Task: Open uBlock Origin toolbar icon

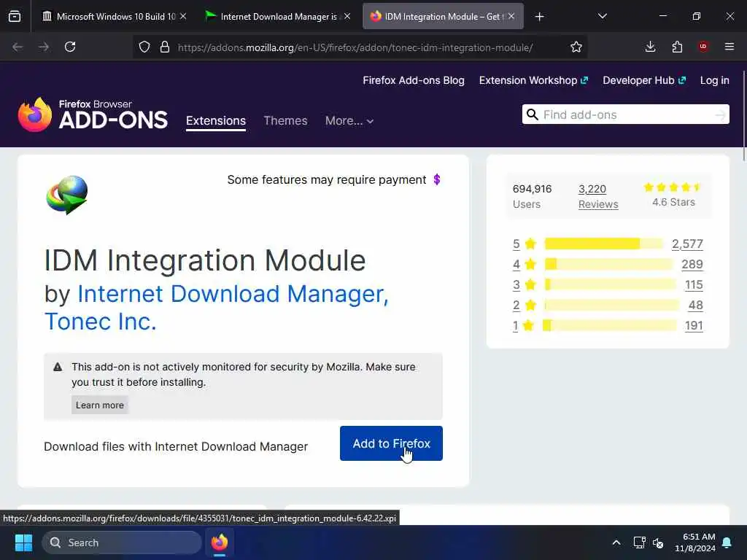Action: click(703, 47)
